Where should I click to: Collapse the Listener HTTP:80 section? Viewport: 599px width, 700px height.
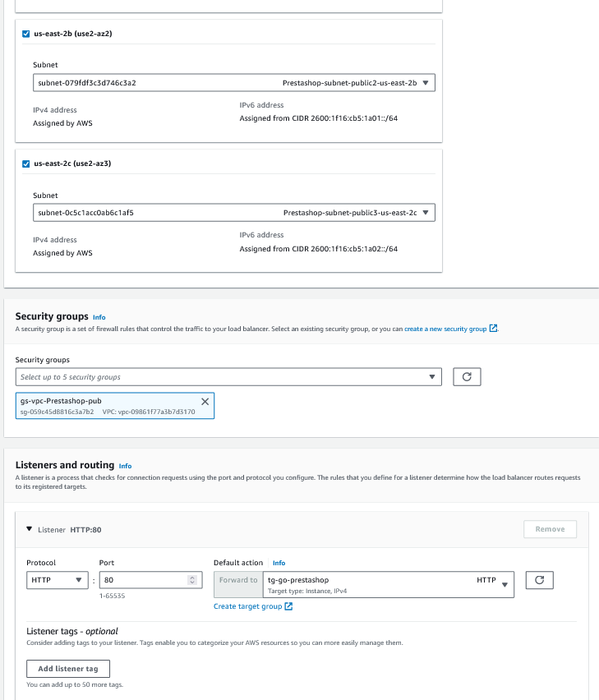coord(30,530)
